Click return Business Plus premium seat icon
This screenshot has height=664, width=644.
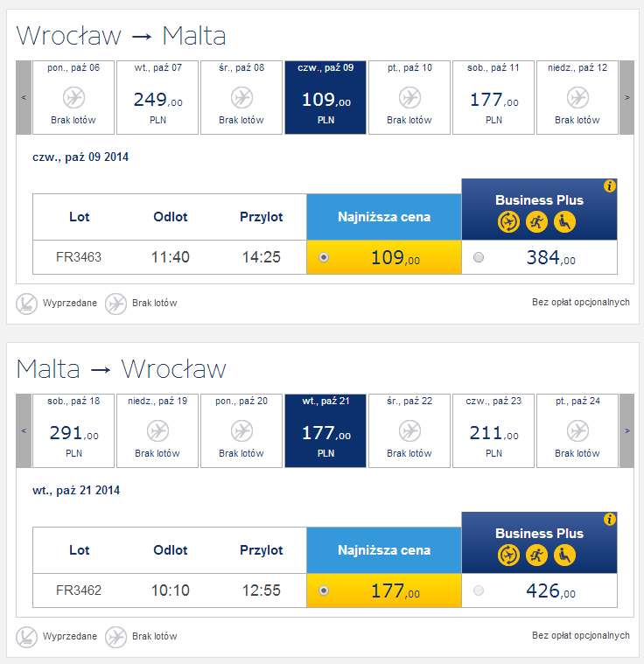564,556
